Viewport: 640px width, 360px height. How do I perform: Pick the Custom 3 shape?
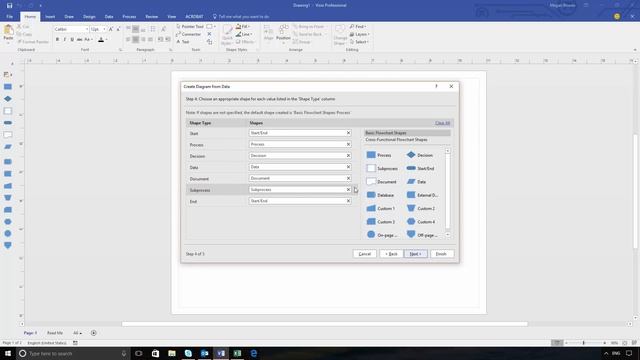pyautogui.click(x=380, y=222)
